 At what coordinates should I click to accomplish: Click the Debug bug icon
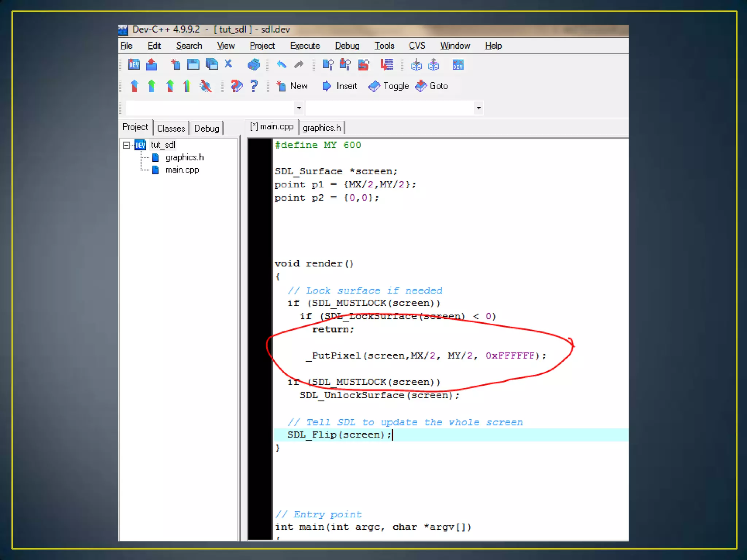click(205, 86)
